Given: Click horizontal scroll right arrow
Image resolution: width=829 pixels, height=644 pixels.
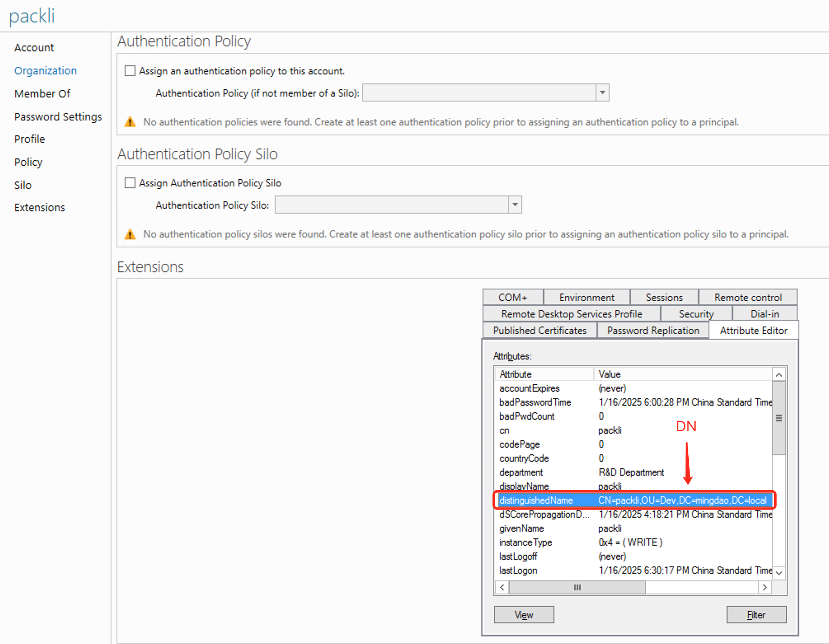Looking at the screenshot, I should (765, 587).
